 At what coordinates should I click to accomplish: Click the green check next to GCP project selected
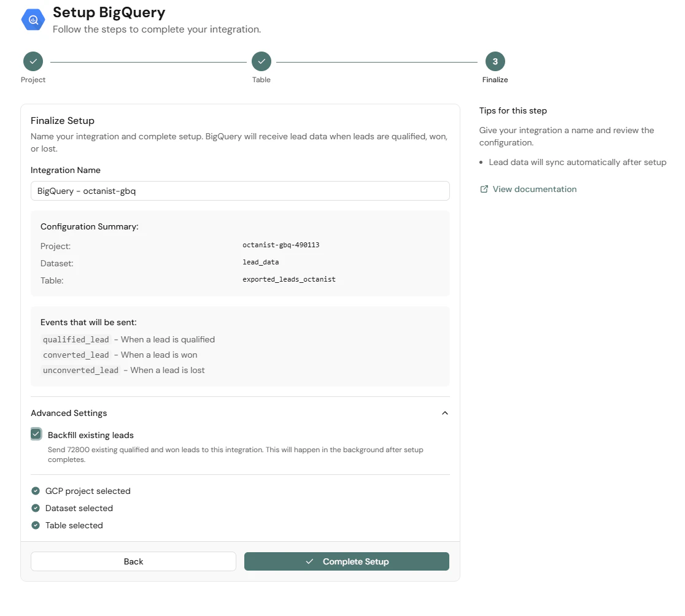(36, 491)
